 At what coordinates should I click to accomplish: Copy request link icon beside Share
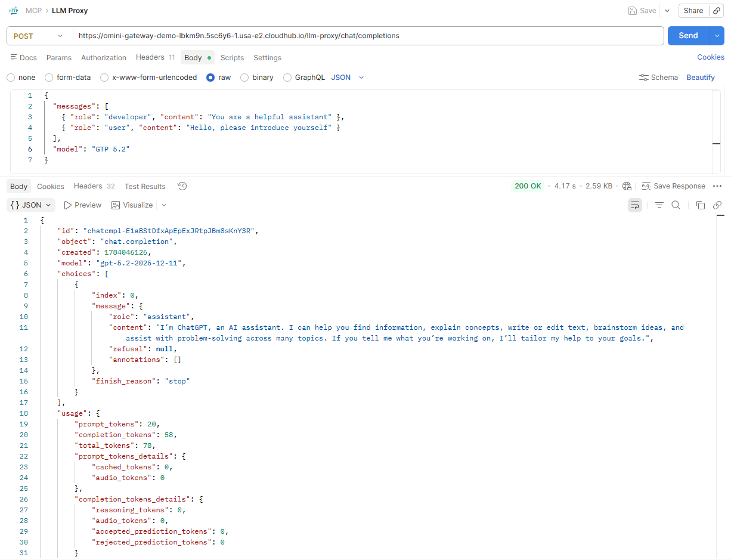coord(716,11)
